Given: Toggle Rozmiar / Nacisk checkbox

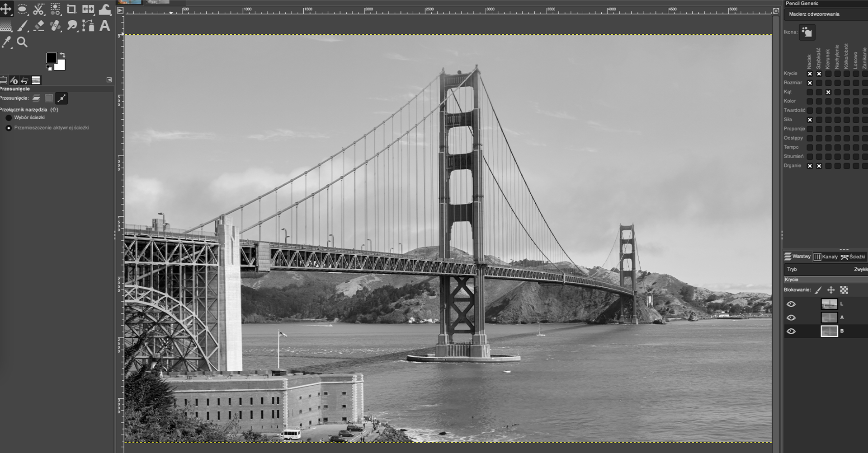Looking at the screenshot, I should pos(810,83).
